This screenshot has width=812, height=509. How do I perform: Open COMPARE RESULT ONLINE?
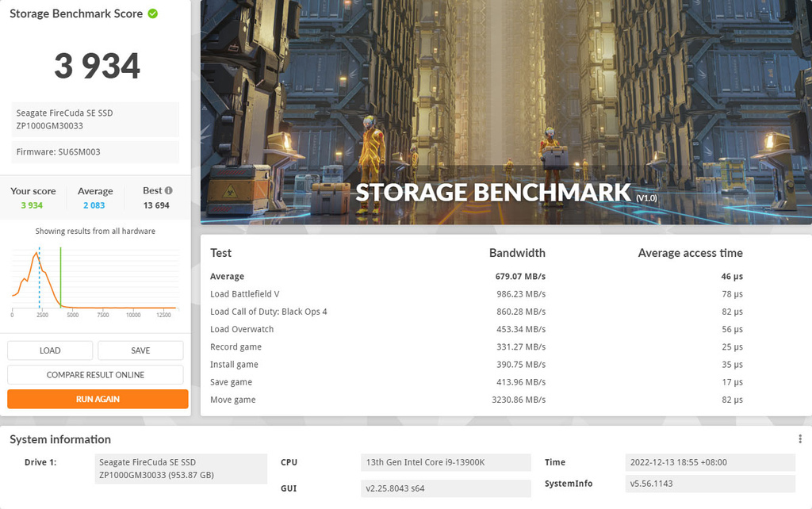click(x=95, y=375)
